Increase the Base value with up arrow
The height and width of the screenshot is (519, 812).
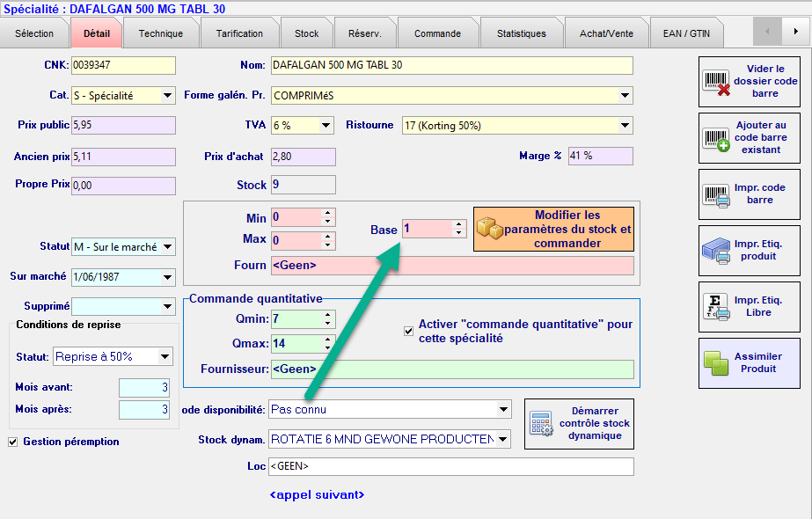[x=458, y=224]
